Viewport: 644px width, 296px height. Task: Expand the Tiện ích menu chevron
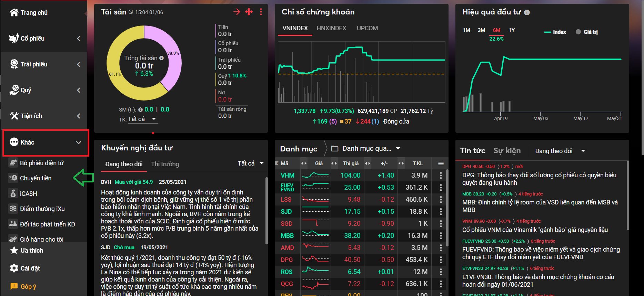pos(79,116)
